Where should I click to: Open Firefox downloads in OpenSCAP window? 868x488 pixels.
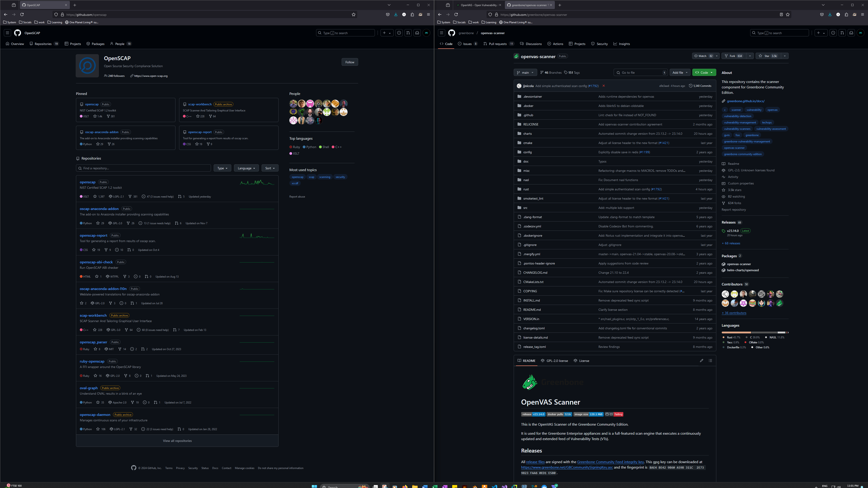click(396, 14)
